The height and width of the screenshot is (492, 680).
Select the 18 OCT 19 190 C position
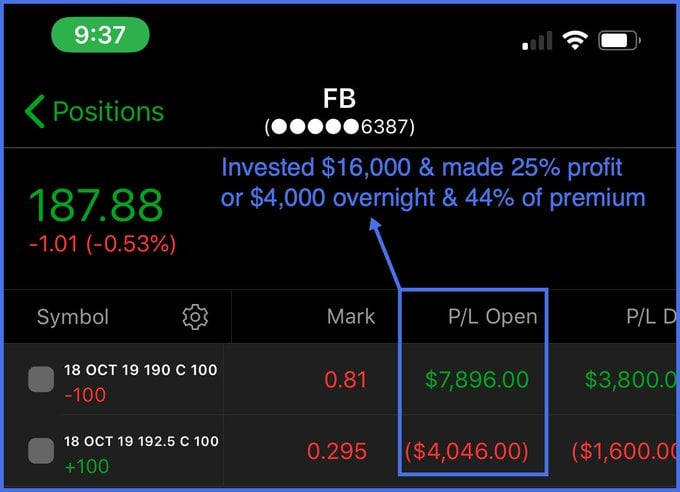click(x=140, y=370)
